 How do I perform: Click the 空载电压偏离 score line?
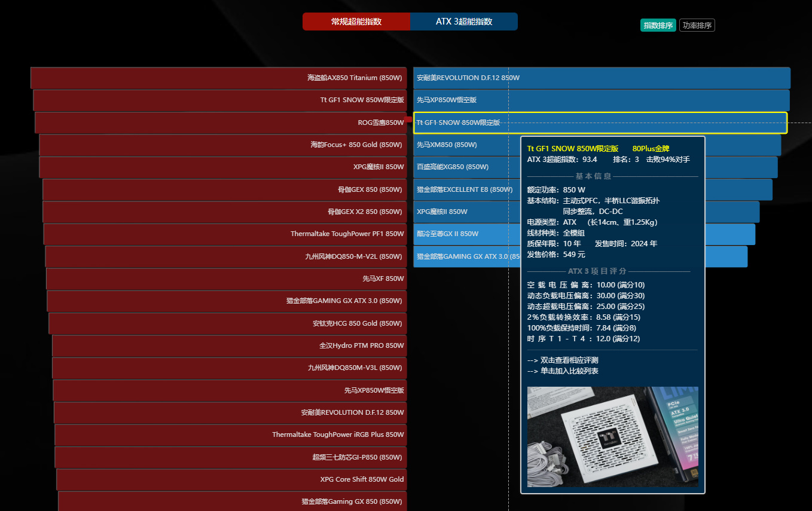[x=586, y=285]
